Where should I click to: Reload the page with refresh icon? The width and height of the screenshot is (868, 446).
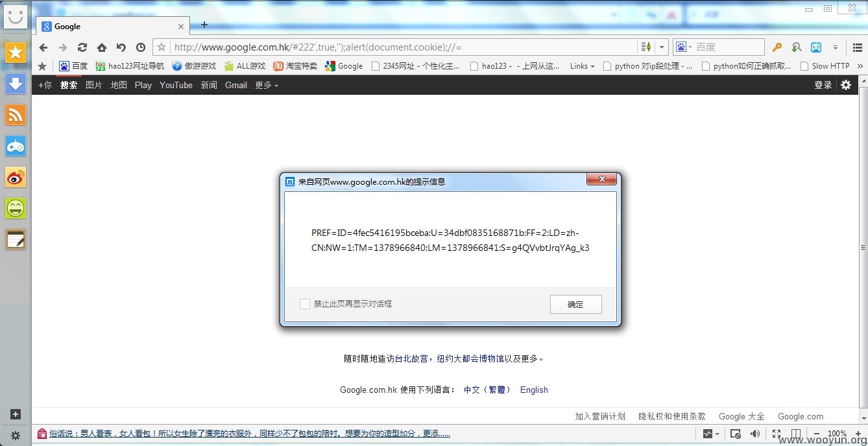pyautogui.click(x=82, y=47)
